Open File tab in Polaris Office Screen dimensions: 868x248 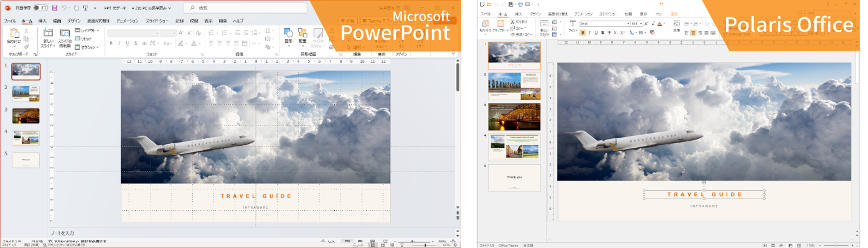click(486, 14)
